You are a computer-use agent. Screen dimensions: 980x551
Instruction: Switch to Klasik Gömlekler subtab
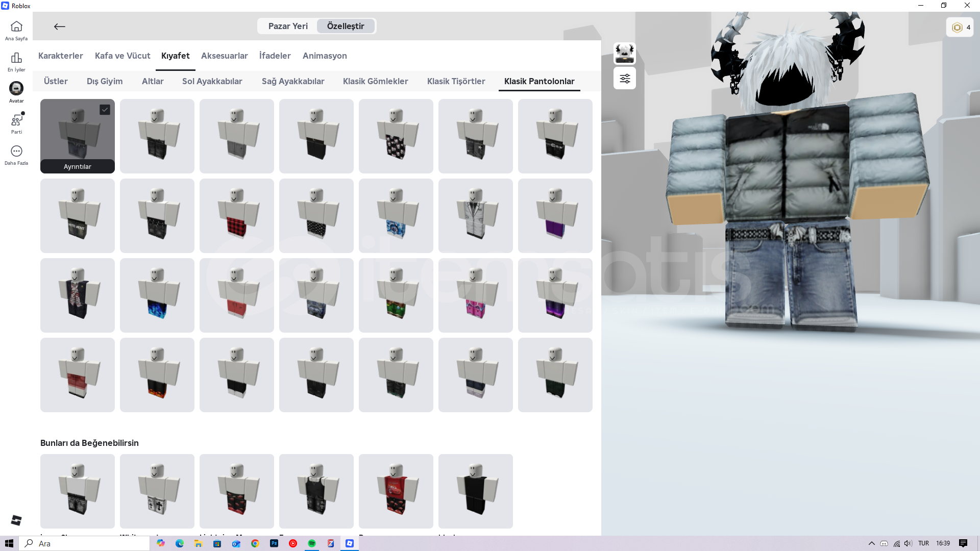375,81
